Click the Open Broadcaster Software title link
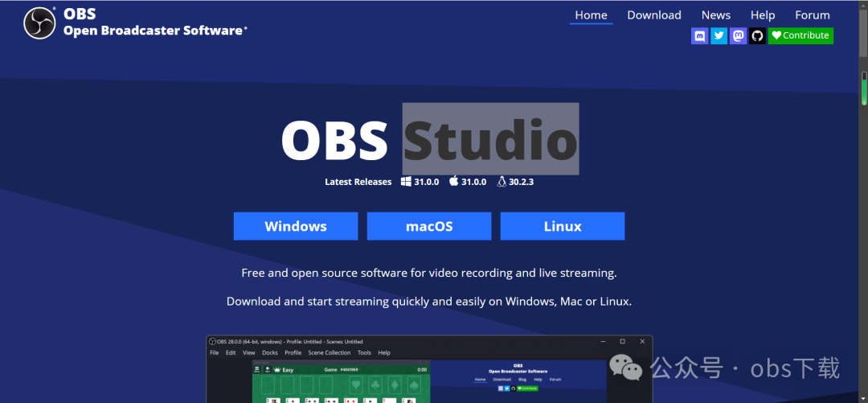The image size is (868, 403). (x=154, y=31)
